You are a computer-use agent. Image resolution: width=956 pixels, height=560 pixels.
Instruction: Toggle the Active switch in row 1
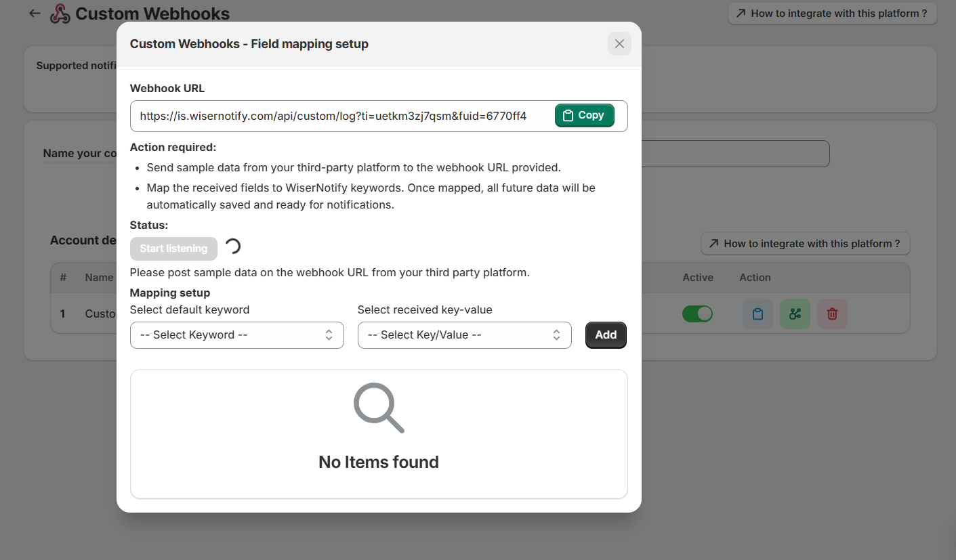(x=697, y=314)
